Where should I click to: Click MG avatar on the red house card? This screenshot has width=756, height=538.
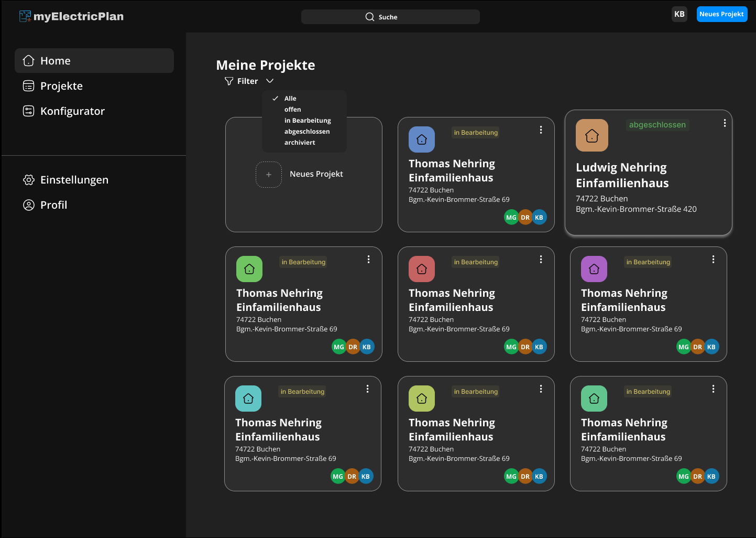[511, 347]
